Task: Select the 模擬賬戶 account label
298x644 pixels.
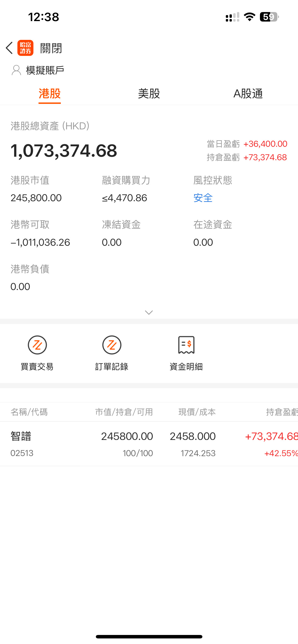Action: point(45,70)
